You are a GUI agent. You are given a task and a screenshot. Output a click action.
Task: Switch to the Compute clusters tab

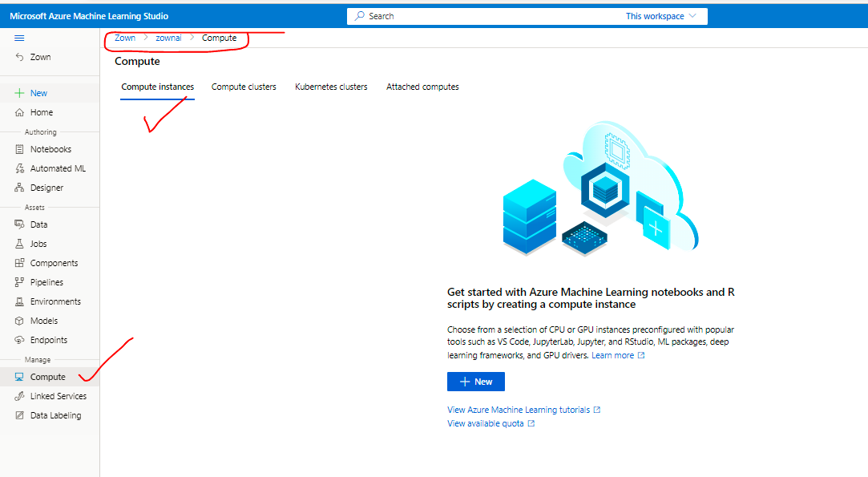click(x=244, y=87)
